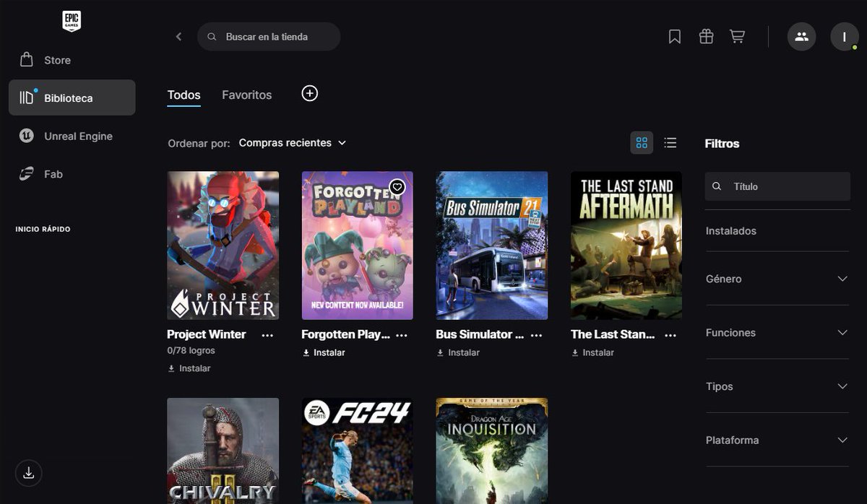Open Unreal Engine section
867x504 pixels.
(72, 136)
